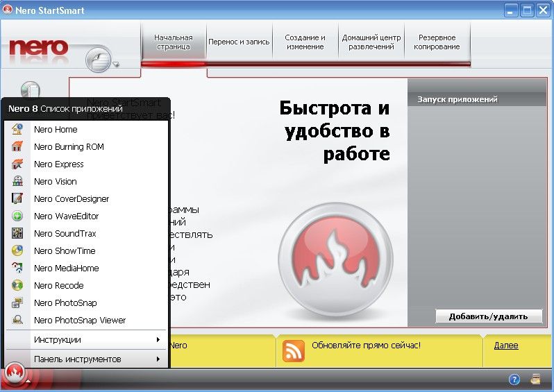Launch Nero ShowTime
The height and width of the screenshot is (392, 554).
click(x=87, y=250)
